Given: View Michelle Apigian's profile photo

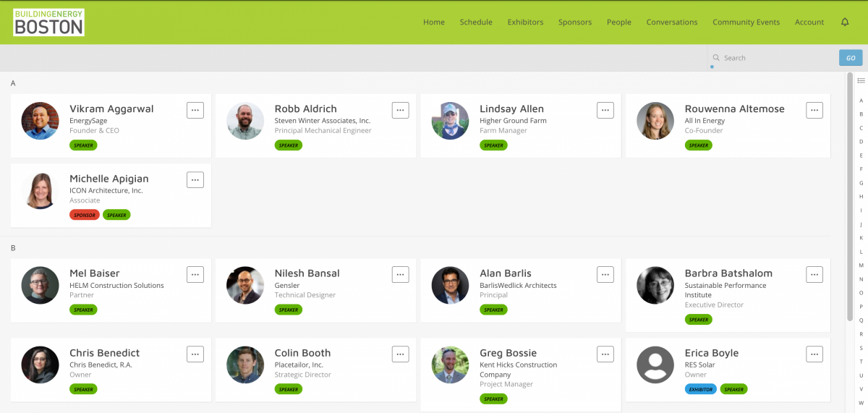Looking at the screenshot, I should click(40, 190).
